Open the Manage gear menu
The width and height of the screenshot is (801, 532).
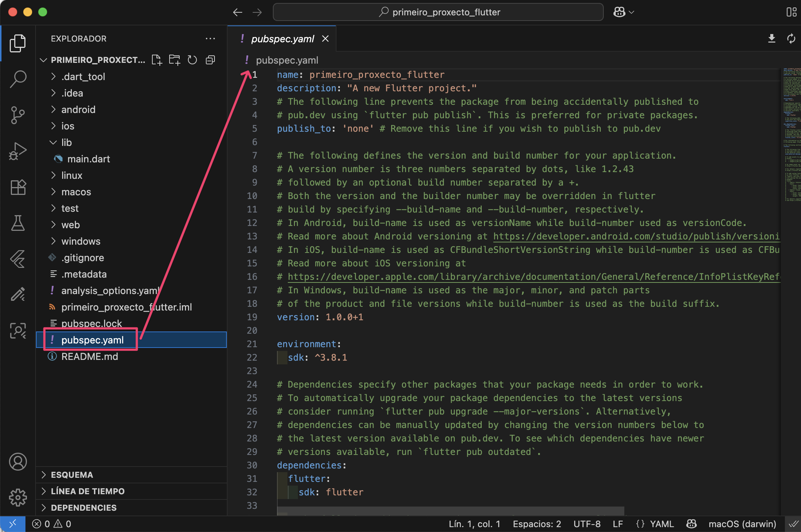[18, 497]
